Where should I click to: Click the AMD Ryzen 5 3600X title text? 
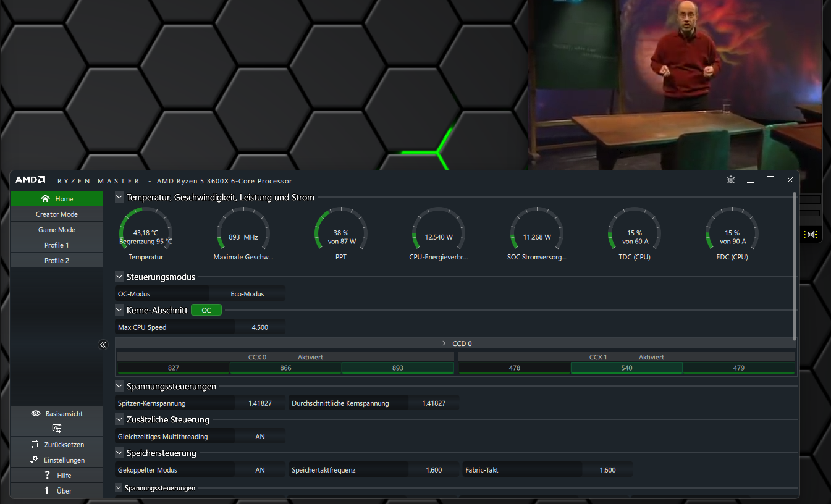[224, 181]
